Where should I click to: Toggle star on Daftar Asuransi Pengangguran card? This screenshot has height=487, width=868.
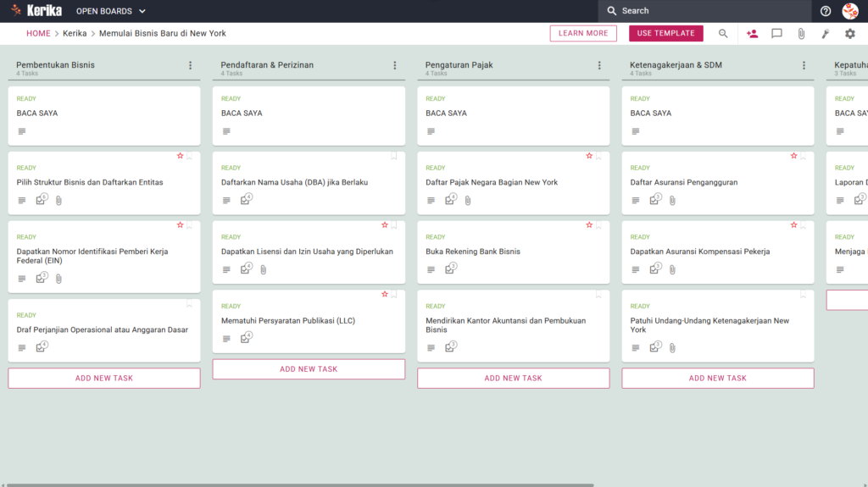[793, 156]
